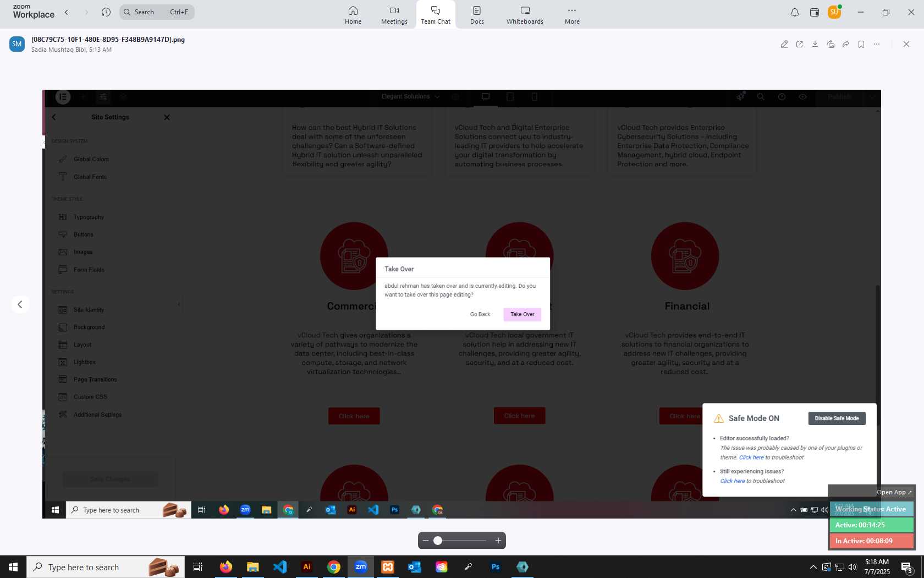
Task: Switch to the Home tab
Action: (x=353, y=15)
